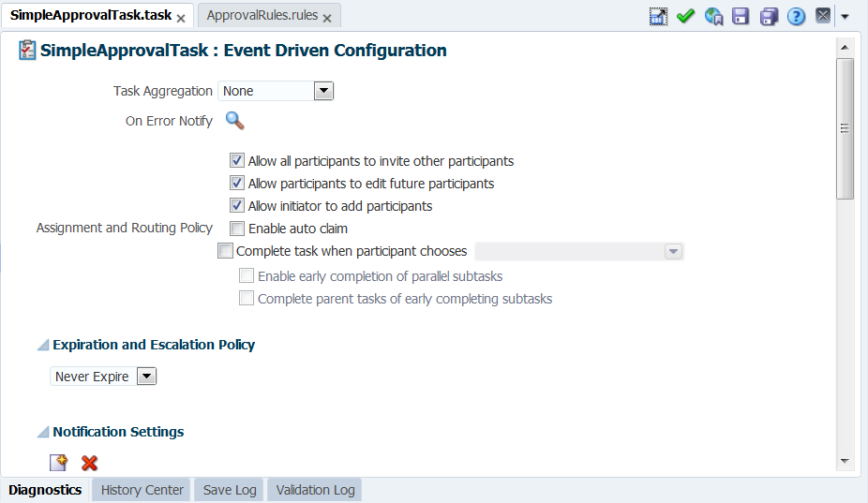This screenshot has height=503, width=868.
Task: Click the Save floppy disk icon
Action: coord(741,16)
